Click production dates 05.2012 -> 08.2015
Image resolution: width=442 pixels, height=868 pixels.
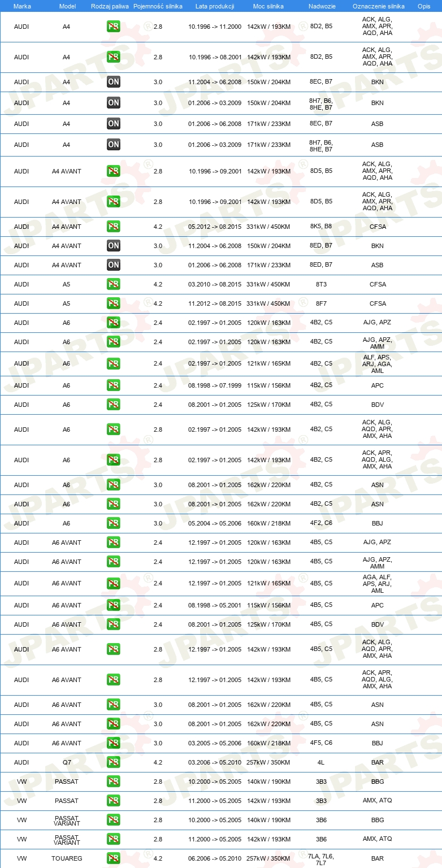coord(215,227)
